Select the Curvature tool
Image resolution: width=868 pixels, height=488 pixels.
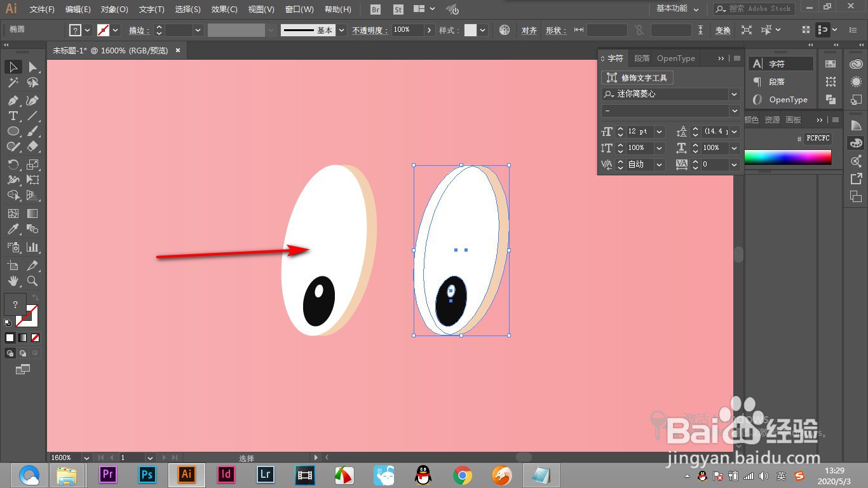32,100
